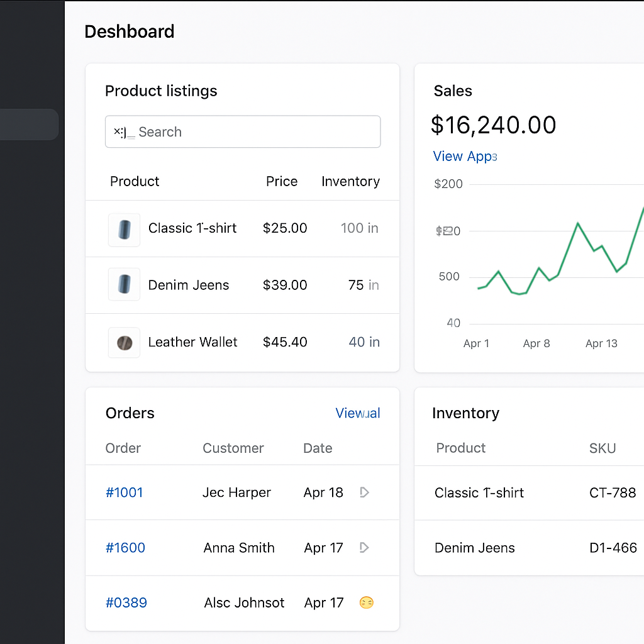The width and height of the screenshot is (644, 644).
Task: Click the Inventory column header in Product listings
Action: (351, 181)
